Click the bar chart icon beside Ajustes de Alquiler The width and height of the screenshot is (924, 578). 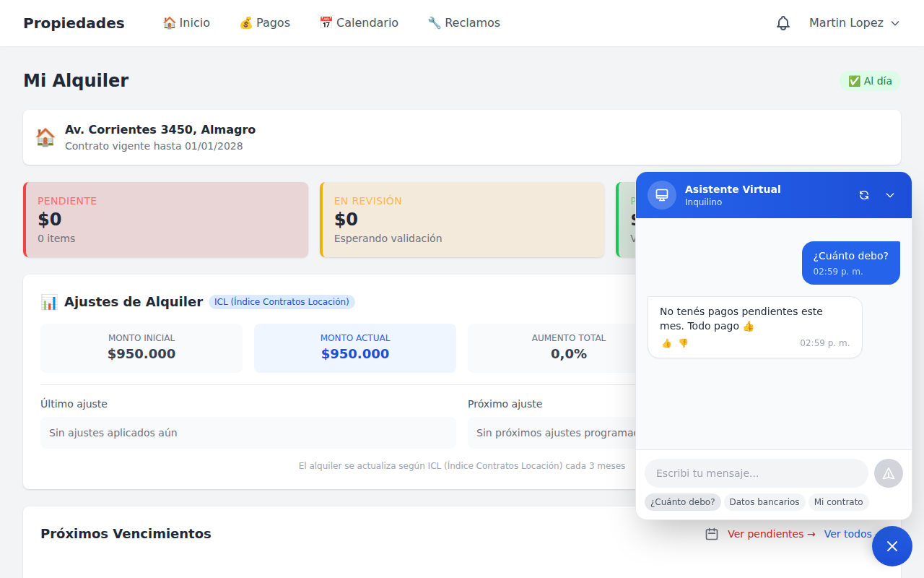pos(48,301)
